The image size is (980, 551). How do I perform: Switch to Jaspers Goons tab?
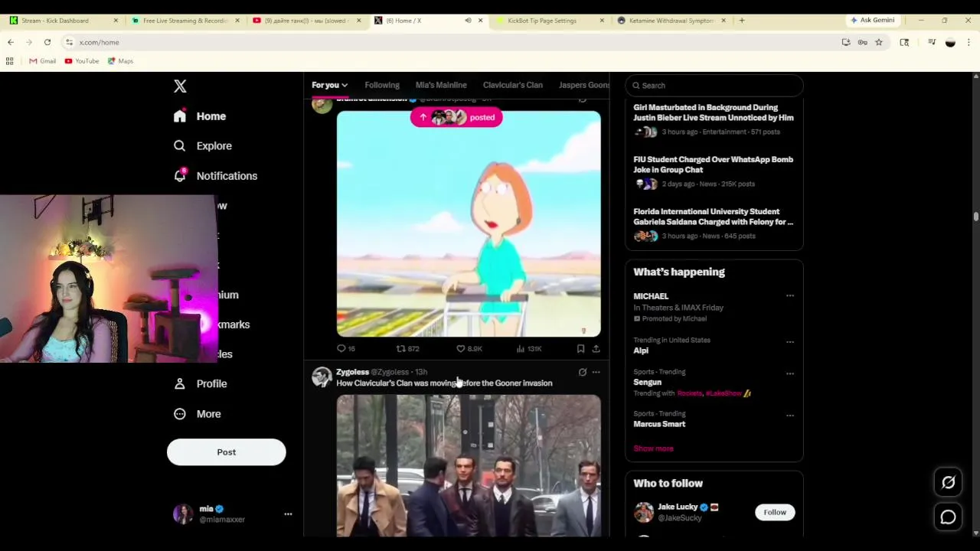pos(584,85)
